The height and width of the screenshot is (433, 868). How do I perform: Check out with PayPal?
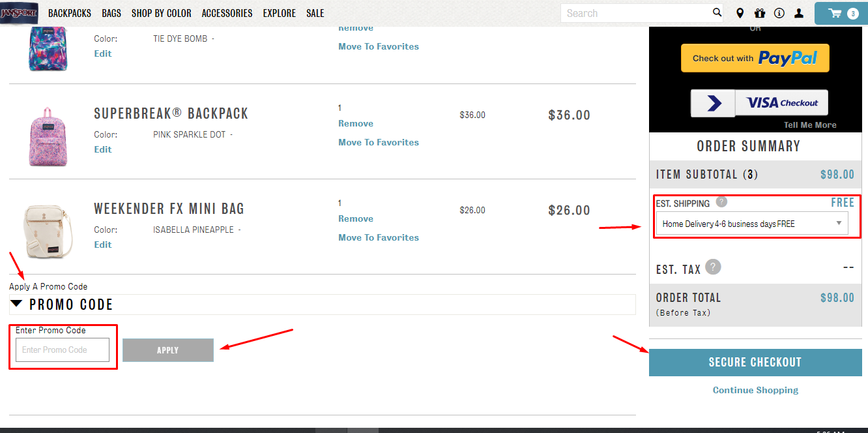click(755, 58)
